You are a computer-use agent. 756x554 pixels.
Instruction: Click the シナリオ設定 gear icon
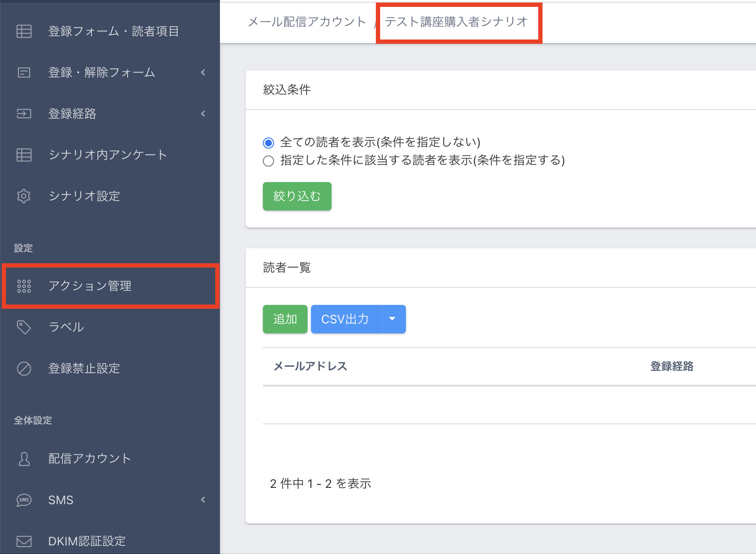[24, 196]
